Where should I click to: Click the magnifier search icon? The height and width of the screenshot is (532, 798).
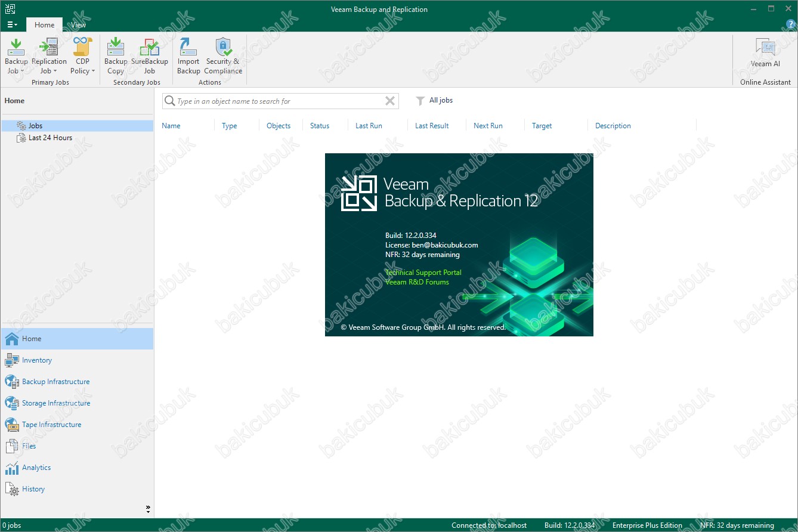click(170, 101)
